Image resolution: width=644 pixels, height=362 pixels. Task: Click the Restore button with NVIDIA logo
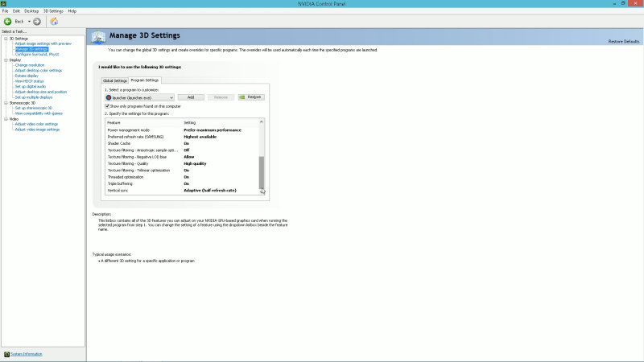point(251,97)
